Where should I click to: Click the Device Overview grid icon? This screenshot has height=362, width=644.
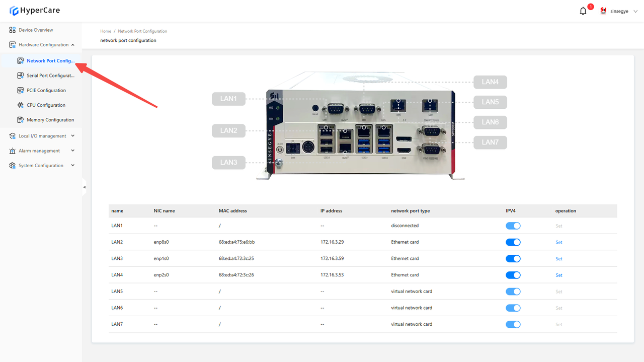13,30
